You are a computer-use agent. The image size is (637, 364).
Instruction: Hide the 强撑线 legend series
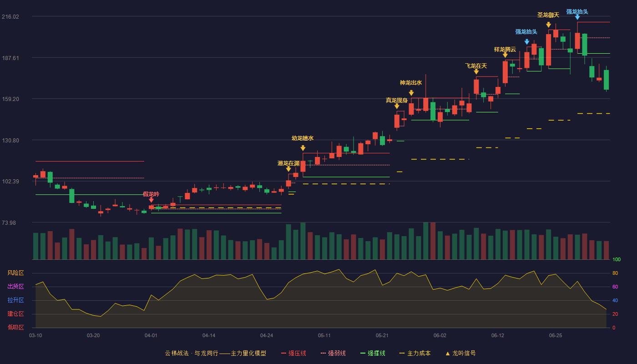coord(373,353)
